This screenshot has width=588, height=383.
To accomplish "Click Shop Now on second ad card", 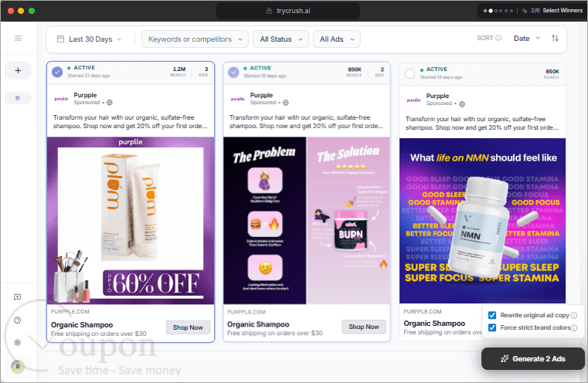I will (x=364, y=327).
